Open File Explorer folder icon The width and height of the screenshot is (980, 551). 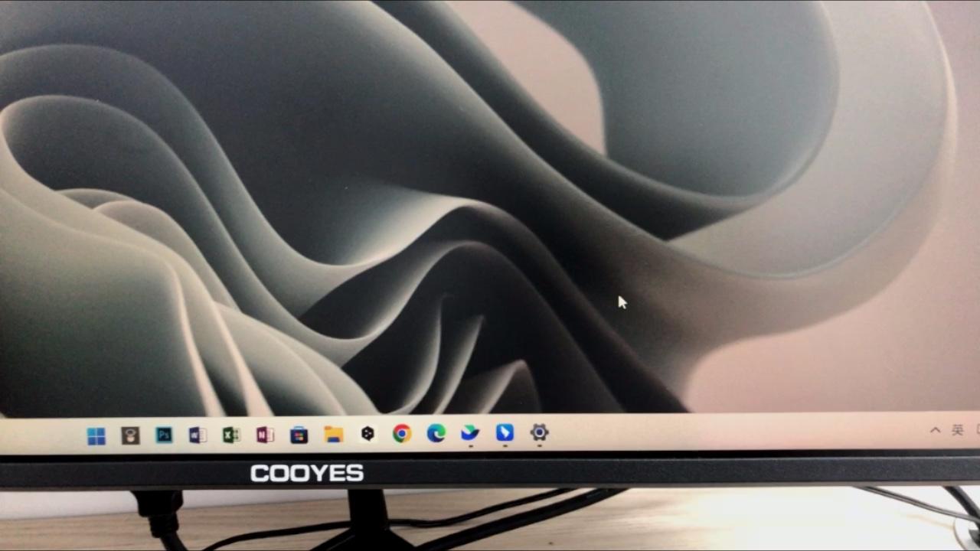333,435
